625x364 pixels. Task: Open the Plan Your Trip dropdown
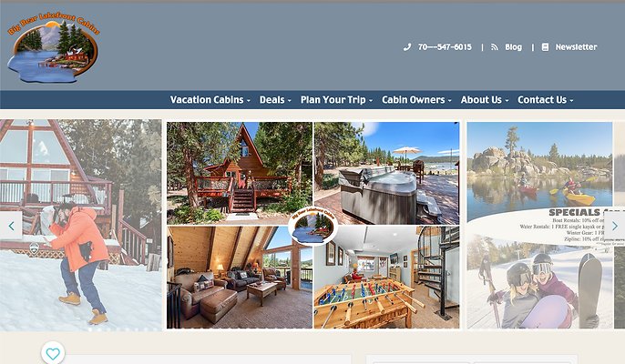[x=336, y=100]
